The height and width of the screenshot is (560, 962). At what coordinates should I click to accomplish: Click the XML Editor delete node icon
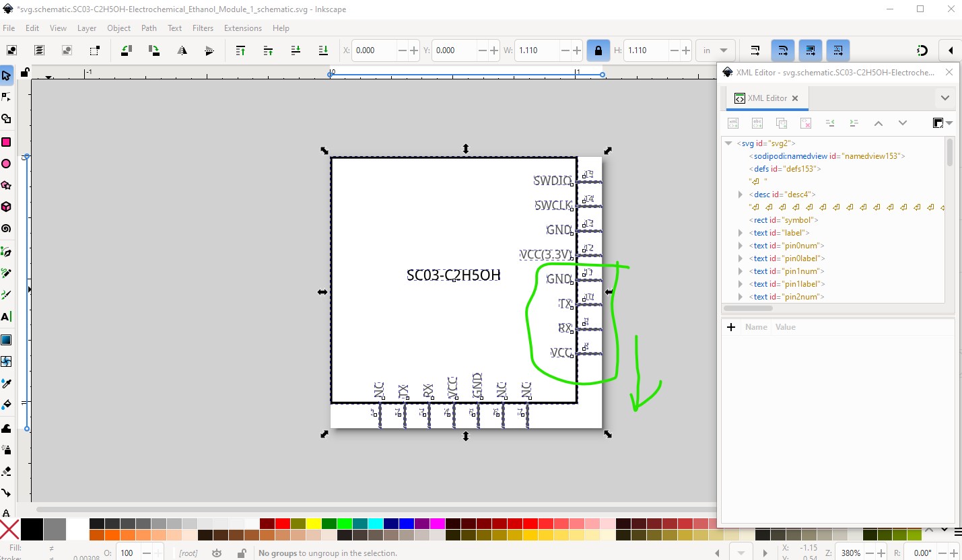[805, 123]
